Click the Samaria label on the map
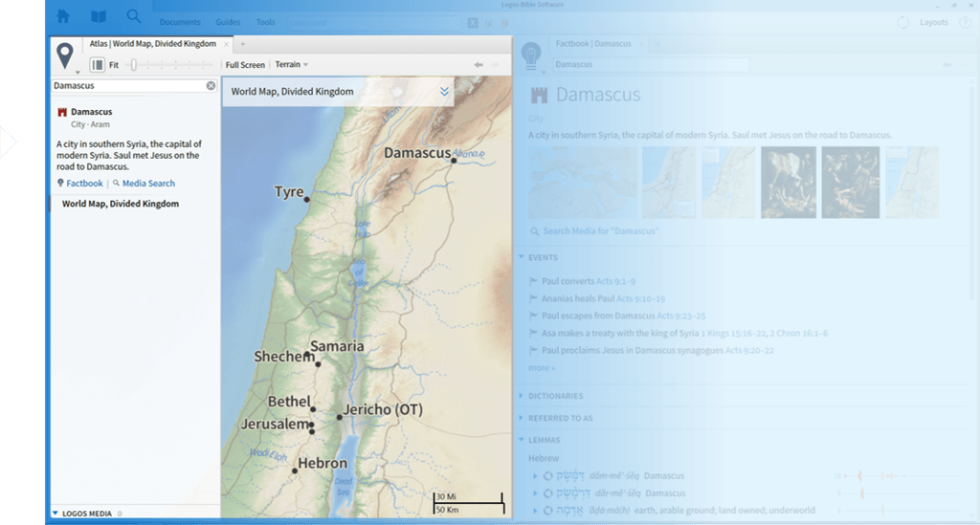Image resolution: width=980 pixels, height=525 pixels. click(337, 346)
